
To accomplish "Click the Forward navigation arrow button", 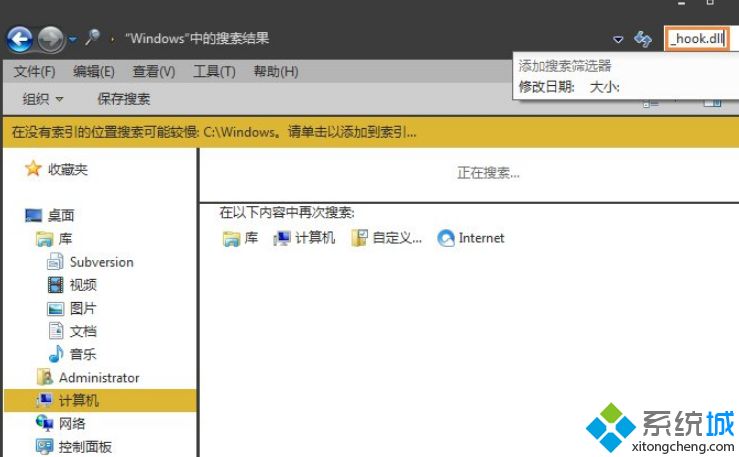I will (x=50, y=39).
